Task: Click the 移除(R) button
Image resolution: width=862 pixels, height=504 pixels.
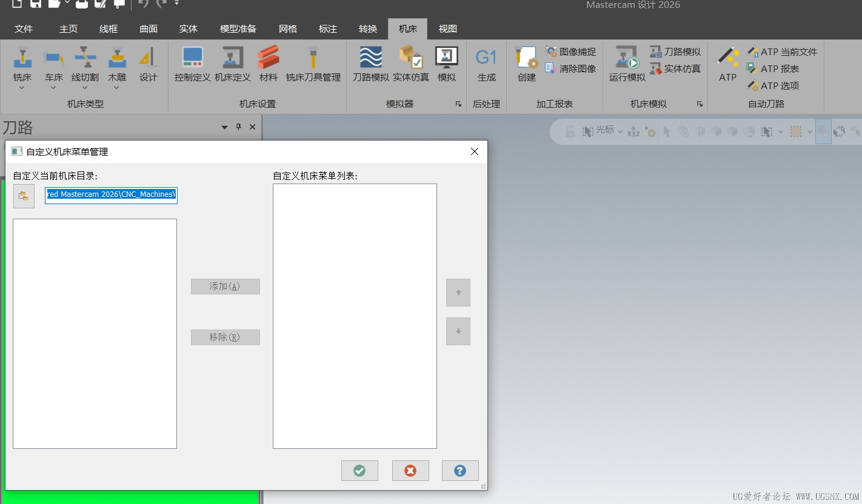Action: (x=226, y=337)
